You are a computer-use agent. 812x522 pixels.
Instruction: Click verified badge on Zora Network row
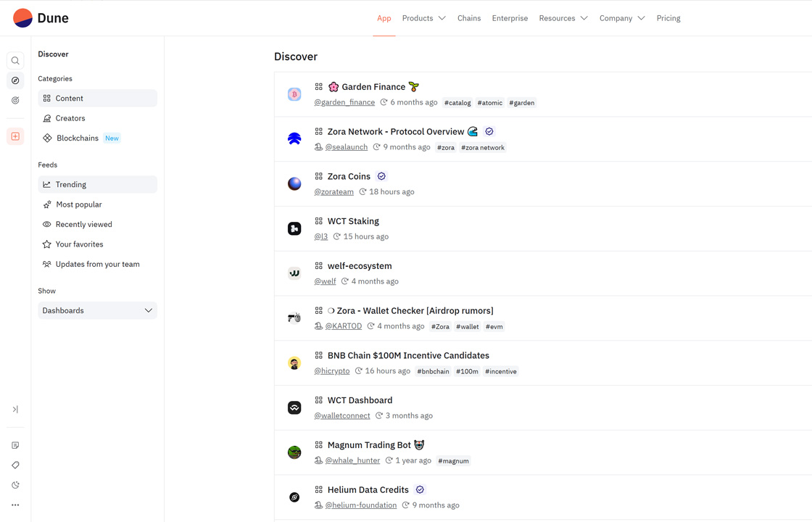[489, 131]
